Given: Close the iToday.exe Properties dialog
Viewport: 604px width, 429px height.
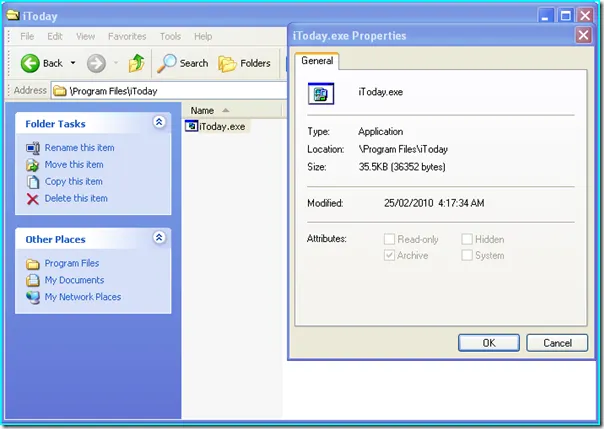Looking at the screenshot, I should coord(583,35).
